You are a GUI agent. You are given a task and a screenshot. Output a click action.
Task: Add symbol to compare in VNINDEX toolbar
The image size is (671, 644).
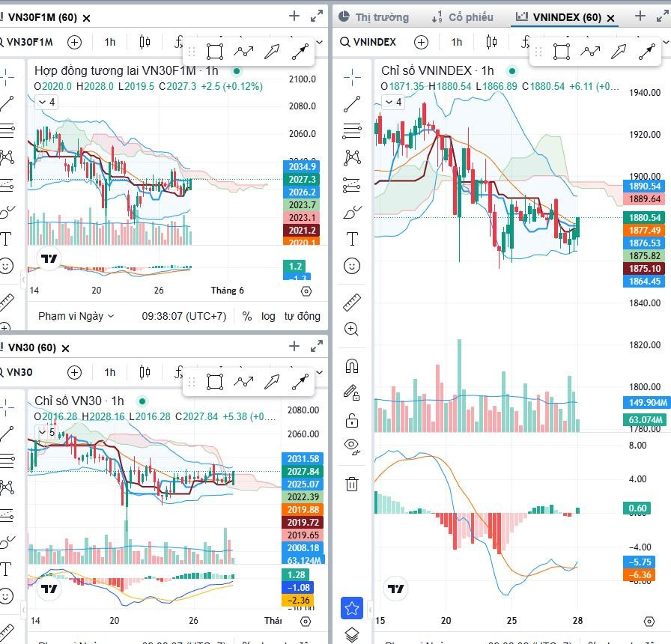pyautogui.click(x=421, y=42)
